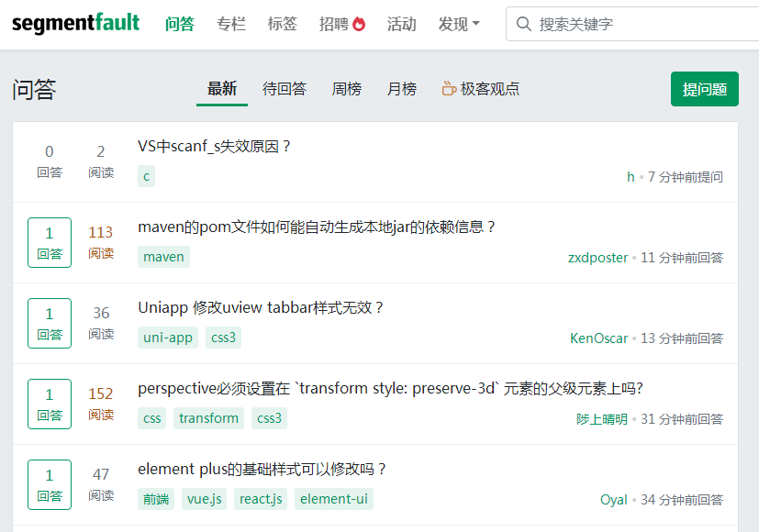The height and width of the screenshot is (532, 759).
Task: Open the Uniapp uview tabbar question
Action: (261, 307)
